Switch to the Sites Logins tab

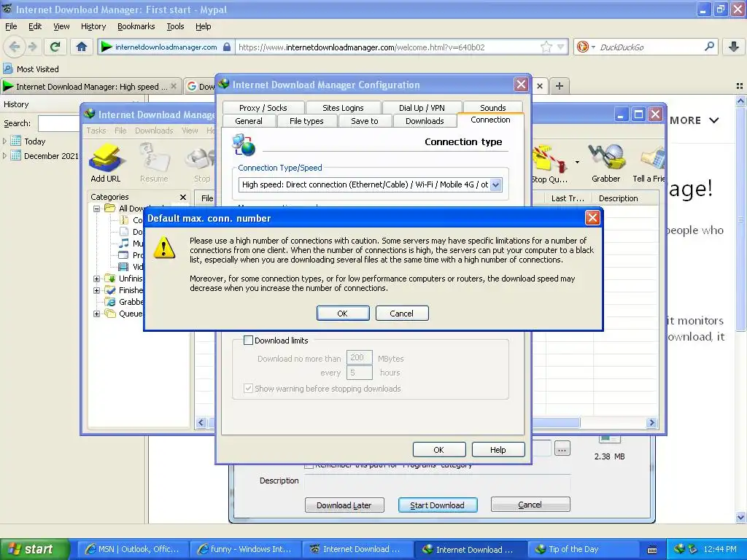click(x=343, y=108)
